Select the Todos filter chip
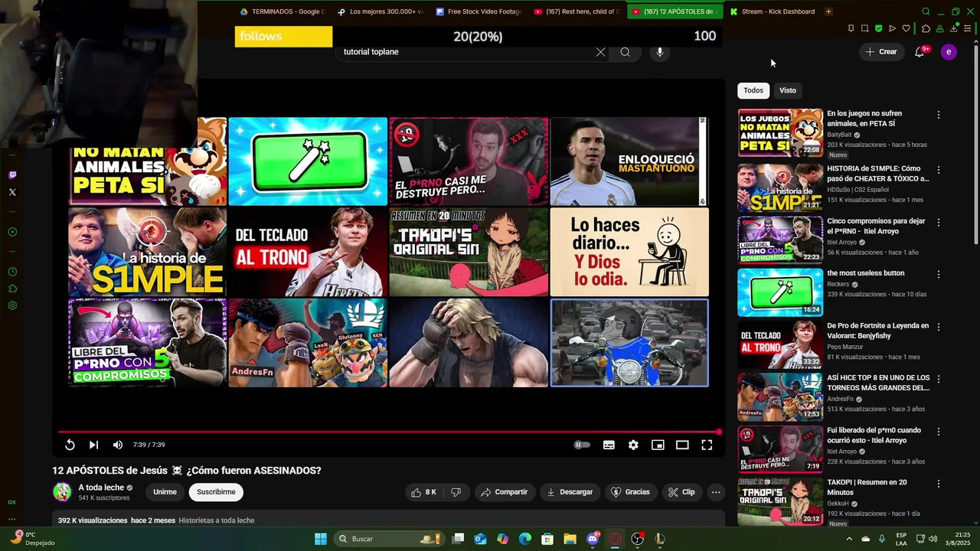 click(753, 90)
